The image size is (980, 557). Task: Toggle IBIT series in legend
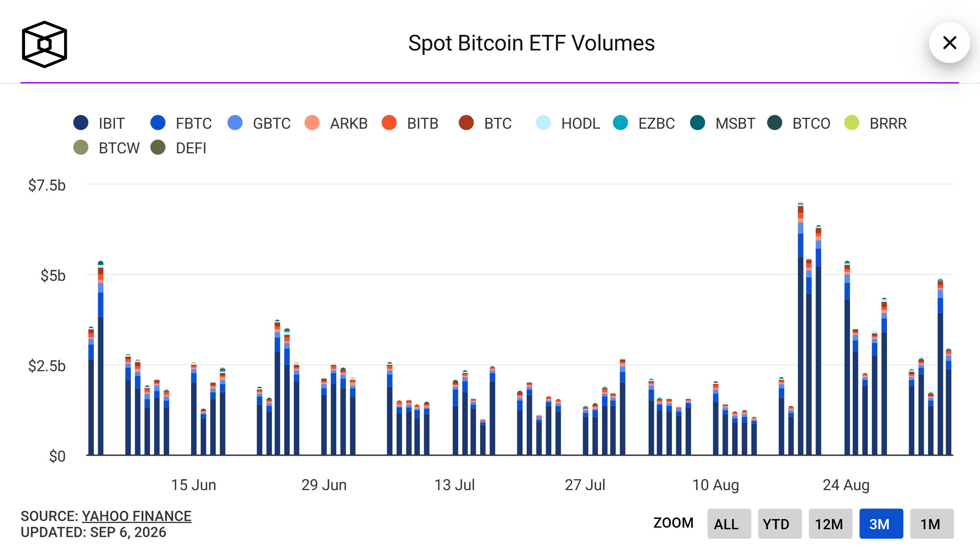click(99, 123)
